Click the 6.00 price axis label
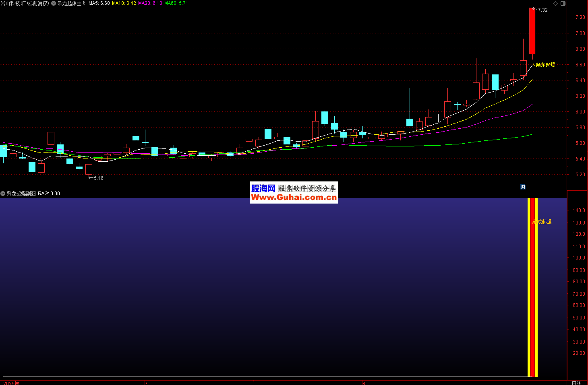This screenshot has height=385, width=588. point(580,112)
